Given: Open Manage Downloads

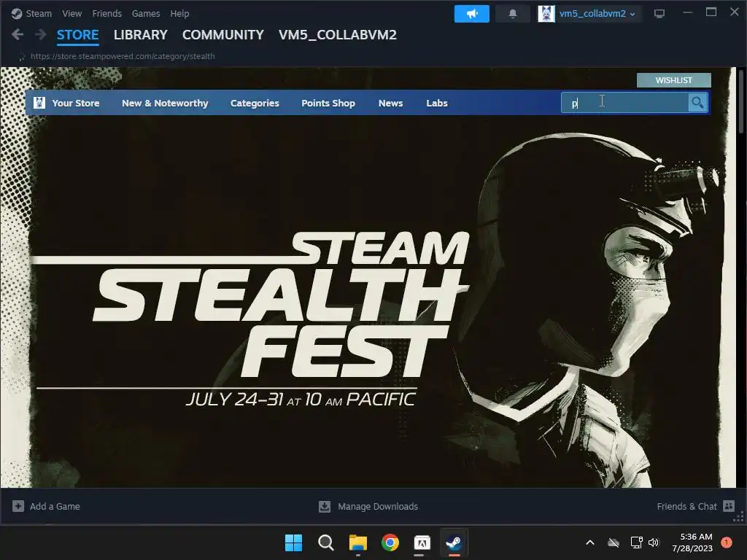Looking at the screenshot, I should pyautogui.click(x=378, y=506).
